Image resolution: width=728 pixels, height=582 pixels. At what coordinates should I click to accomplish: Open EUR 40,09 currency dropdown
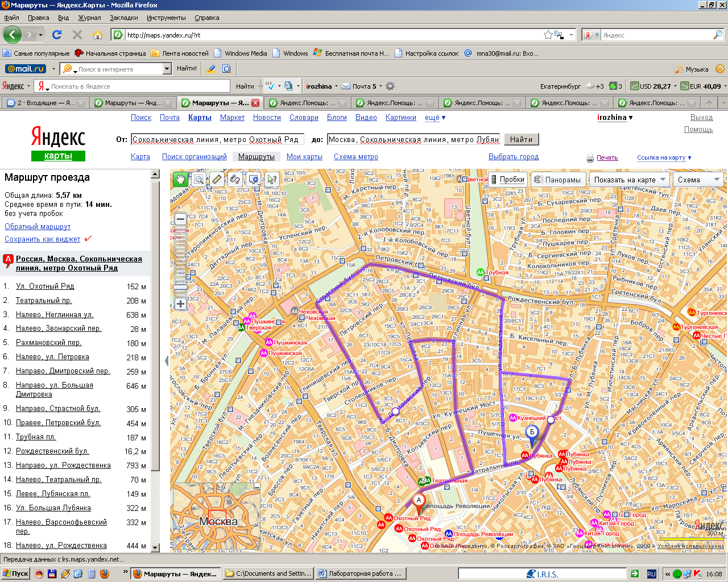point(704,86)
